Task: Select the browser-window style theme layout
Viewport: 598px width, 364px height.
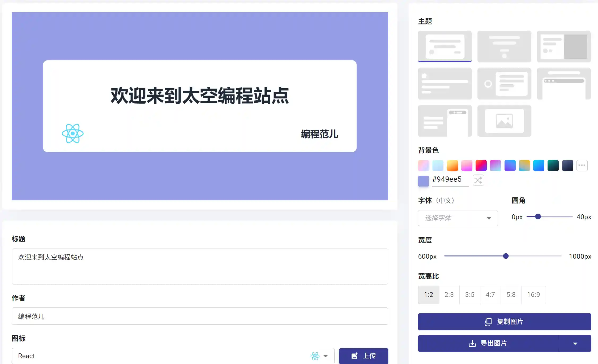Action: point(564,84)
